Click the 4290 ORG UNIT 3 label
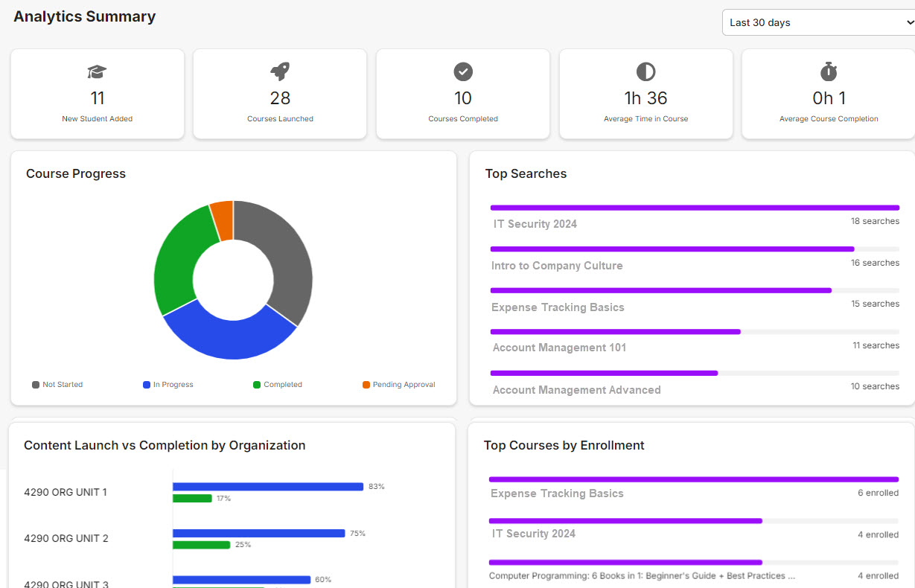915x588 pixels. pos(66,584)
